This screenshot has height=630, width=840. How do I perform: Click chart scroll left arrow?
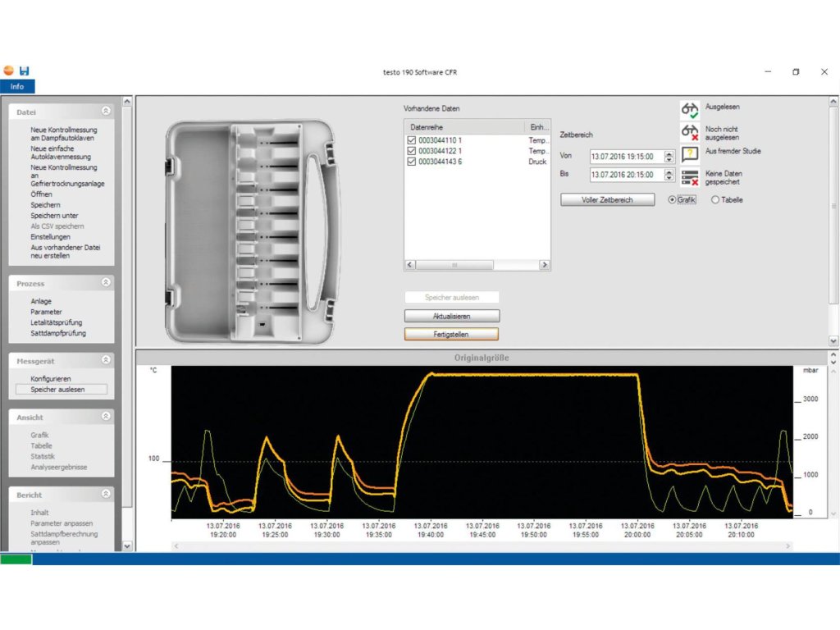(176, 546)
